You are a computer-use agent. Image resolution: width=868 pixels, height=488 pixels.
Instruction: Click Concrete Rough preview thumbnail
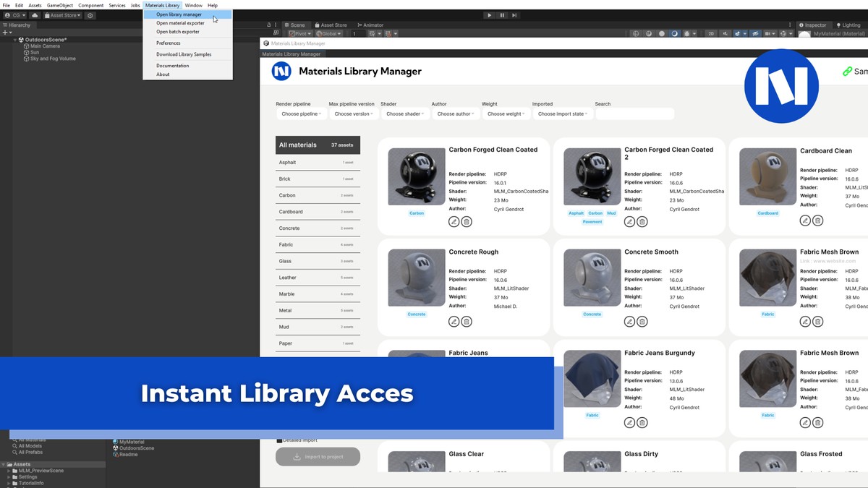pos(417,278)
